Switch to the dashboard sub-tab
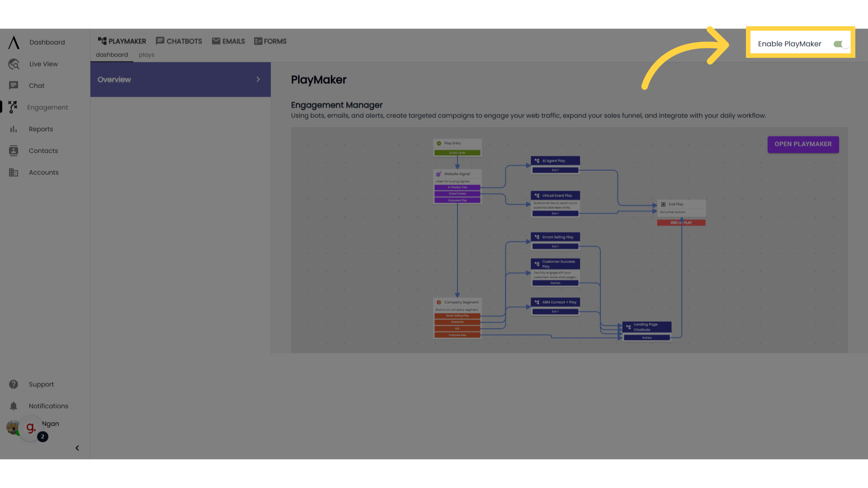The image size is (868, 488). click(112, 55)
